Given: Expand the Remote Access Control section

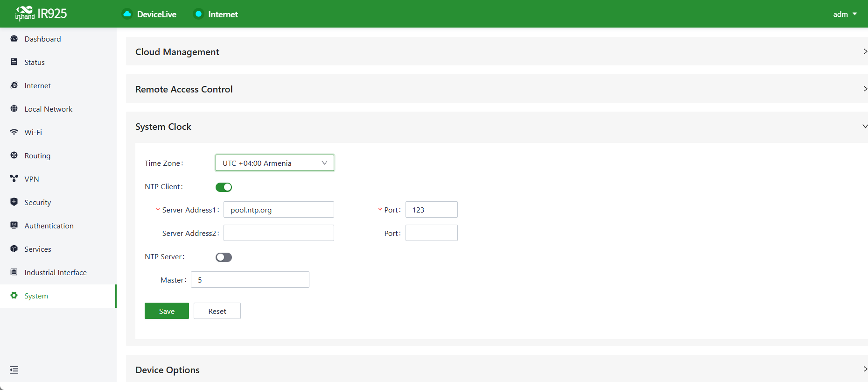Looking at the screenshot, I should (497, 89).
